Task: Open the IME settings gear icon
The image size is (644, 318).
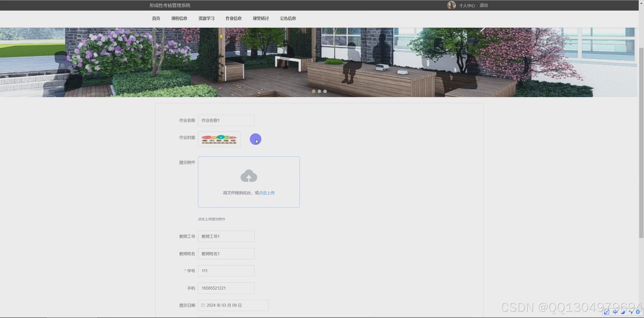Action: coord(638,312)
